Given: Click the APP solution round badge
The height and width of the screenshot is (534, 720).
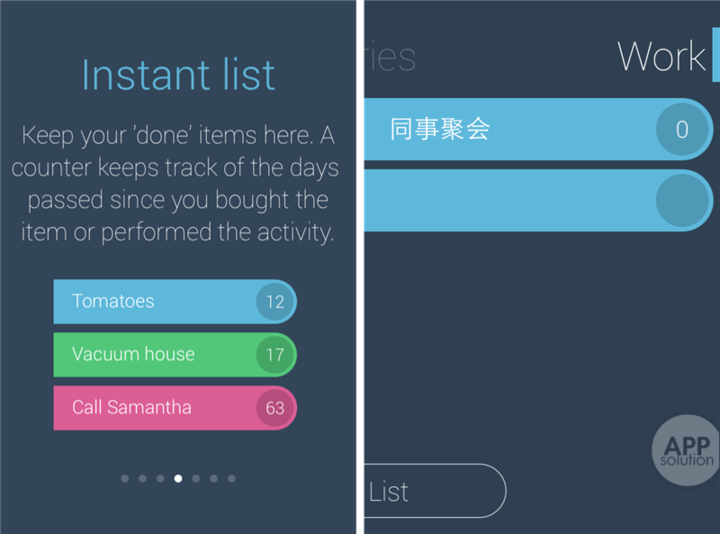Looking at the screenshot, I should (x=686, y=450).
